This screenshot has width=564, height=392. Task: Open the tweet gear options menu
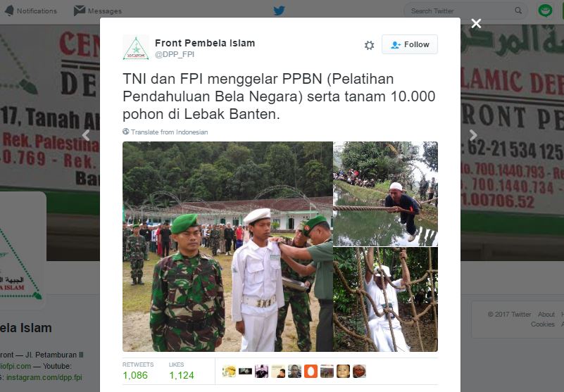(369, 45)
